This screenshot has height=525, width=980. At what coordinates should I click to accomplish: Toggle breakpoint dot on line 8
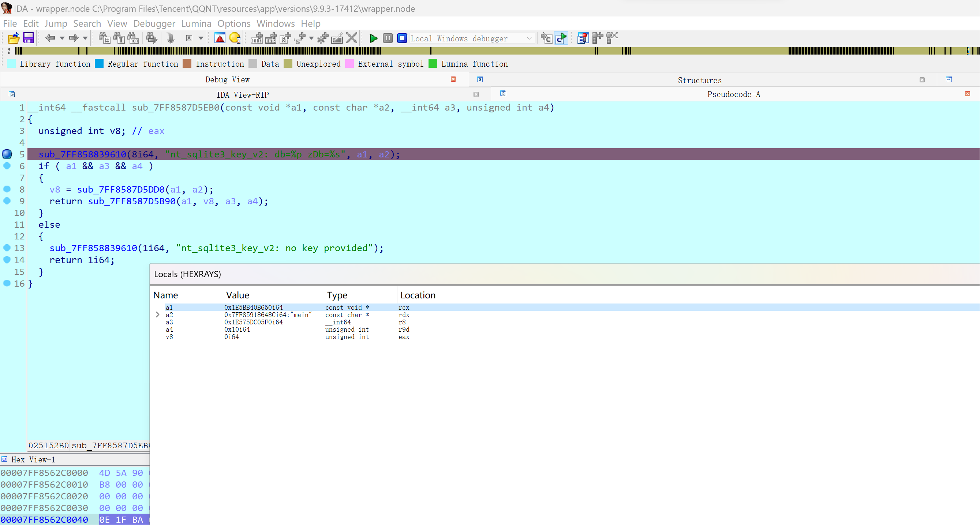7,189
